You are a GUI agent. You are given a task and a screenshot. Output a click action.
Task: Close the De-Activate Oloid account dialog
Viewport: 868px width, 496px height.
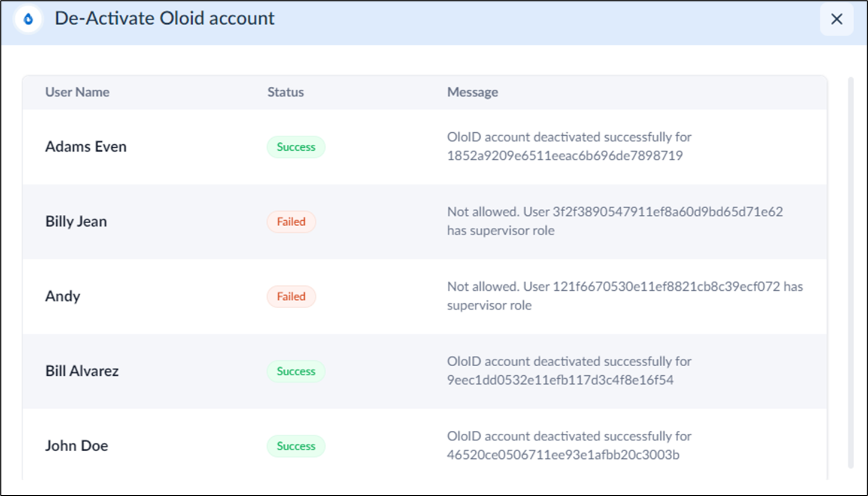(836, 19)
